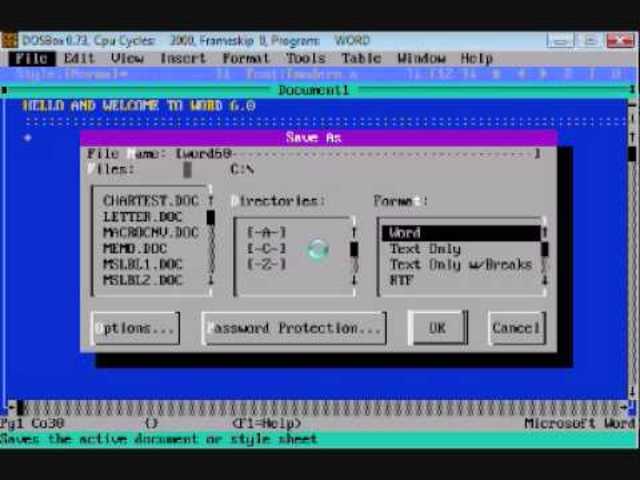Choose drive [-Z-] in Directories
Image resolution: width=640 pixels, height=480 pixels.
[267, 264]
